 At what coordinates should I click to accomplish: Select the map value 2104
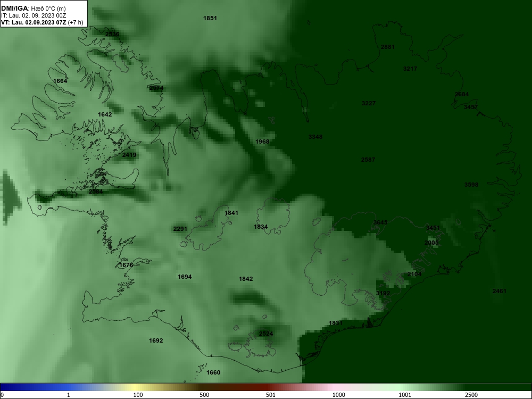click(414, 274)
